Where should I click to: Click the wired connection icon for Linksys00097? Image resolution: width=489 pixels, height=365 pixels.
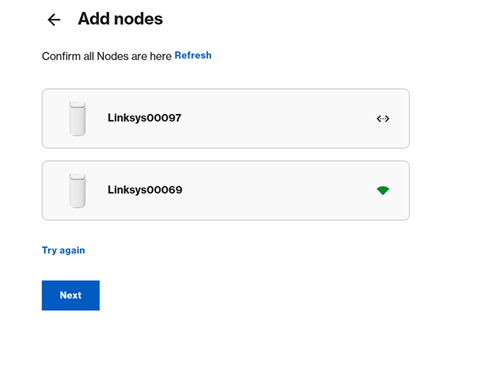click(383, 118)
